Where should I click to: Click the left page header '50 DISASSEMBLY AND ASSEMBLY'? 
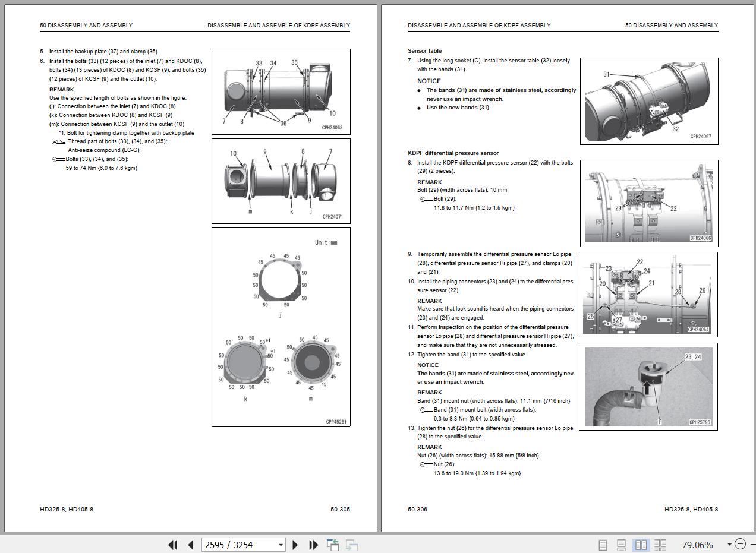click(86, 26)
